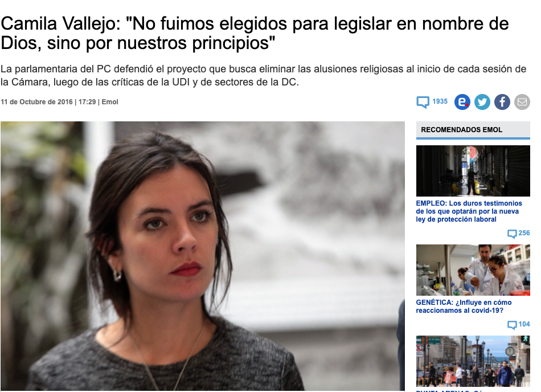Screen dimensions: 541x392
Task: Click the dark arcade corridor thumbnail
Action: click(473, 171)
